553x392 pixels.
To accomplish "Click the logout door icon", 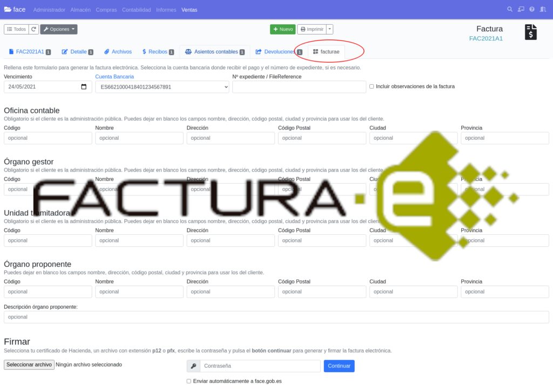I will pyautogui.click(x=543, y=10).
